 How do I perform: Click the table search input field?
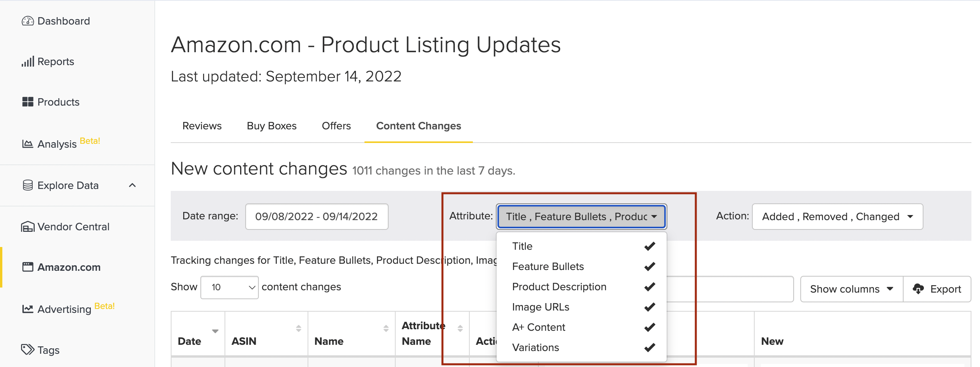click(x=730, y=289)
